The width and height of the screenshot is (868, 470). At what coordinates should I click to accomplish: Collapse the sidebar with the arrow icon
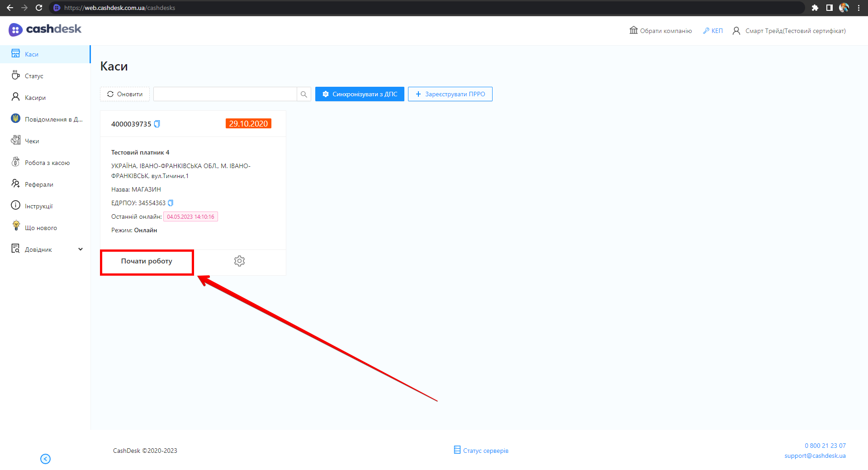point(45,459)
